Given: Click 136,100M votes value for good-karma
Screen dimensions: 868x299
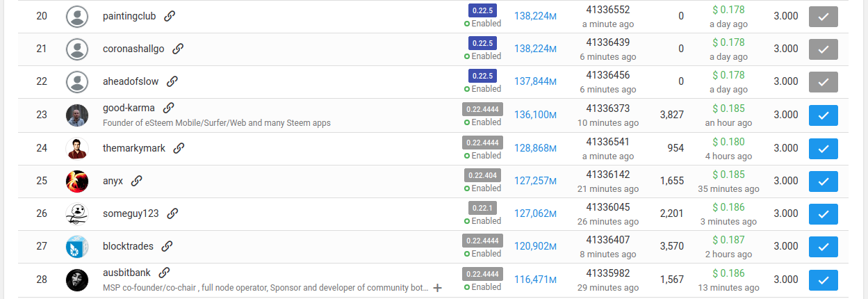Looking at the screenshot, I should coord(535,115).
